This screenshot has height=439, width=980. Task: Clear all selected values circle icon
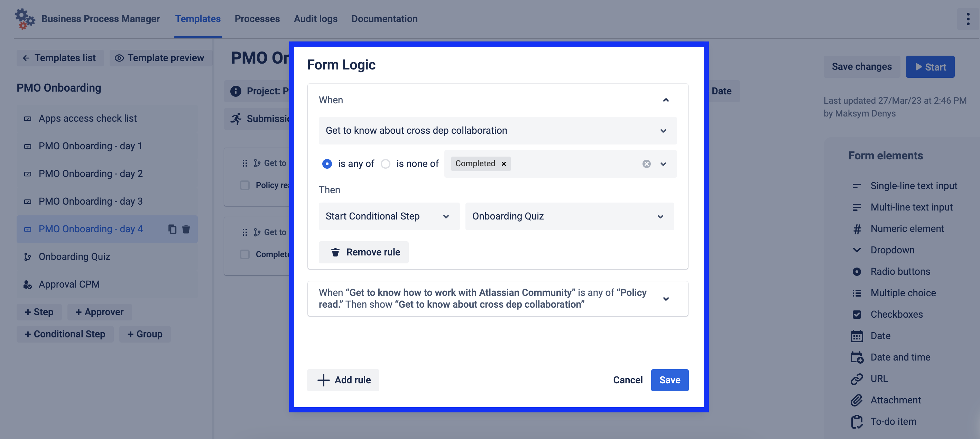click(646, 164)
